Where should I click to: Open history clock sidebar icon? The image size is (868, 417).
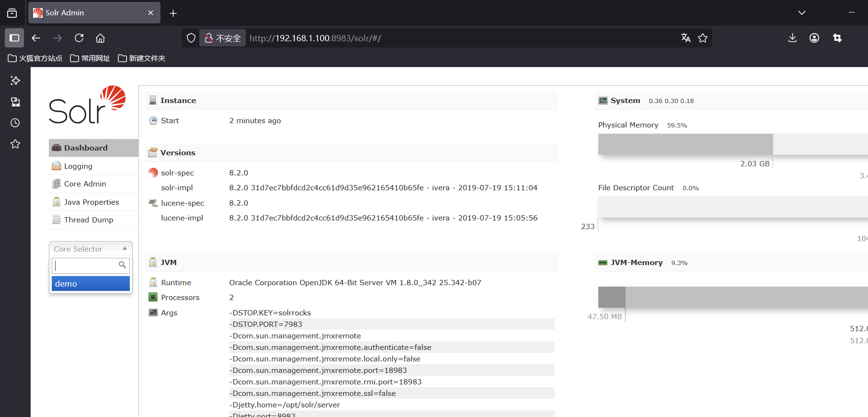coord(15,123)
